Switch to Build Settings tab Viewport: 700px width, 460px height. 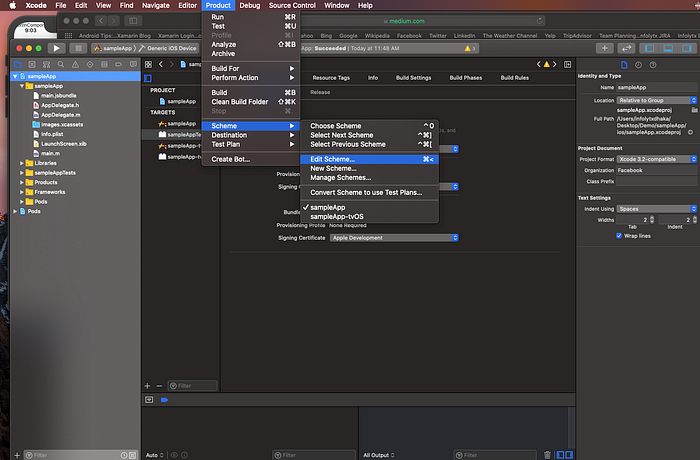[x=413, y=78]
